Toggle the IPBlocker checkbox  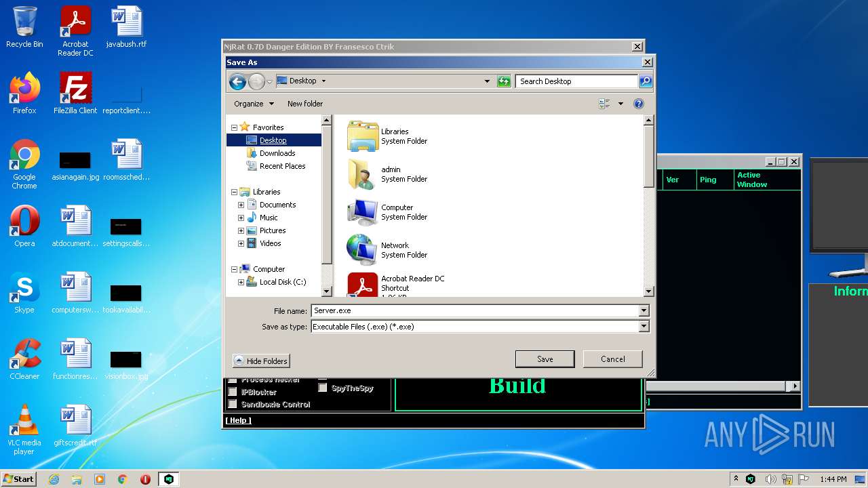point(233,392)
